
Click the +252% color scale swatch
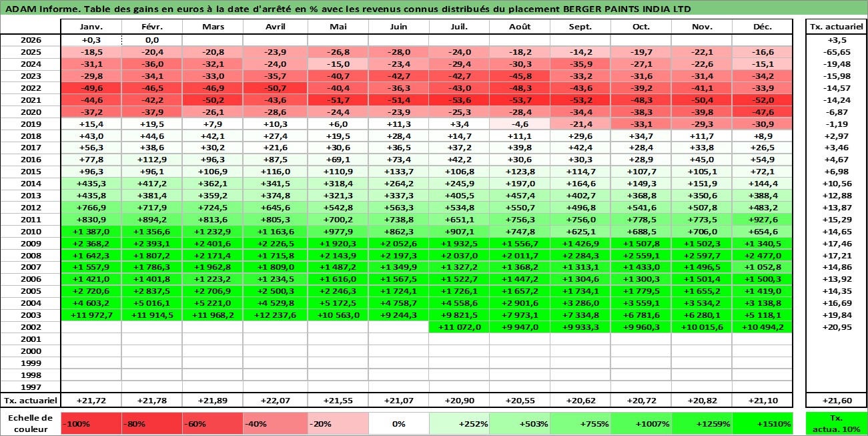tap(459, 423)
